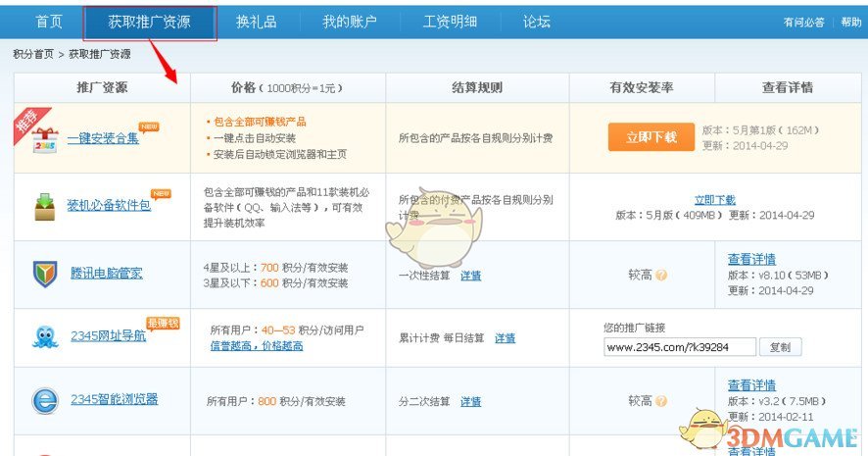
Task: Click the 推广资源 column header
Action: point(102,87)
